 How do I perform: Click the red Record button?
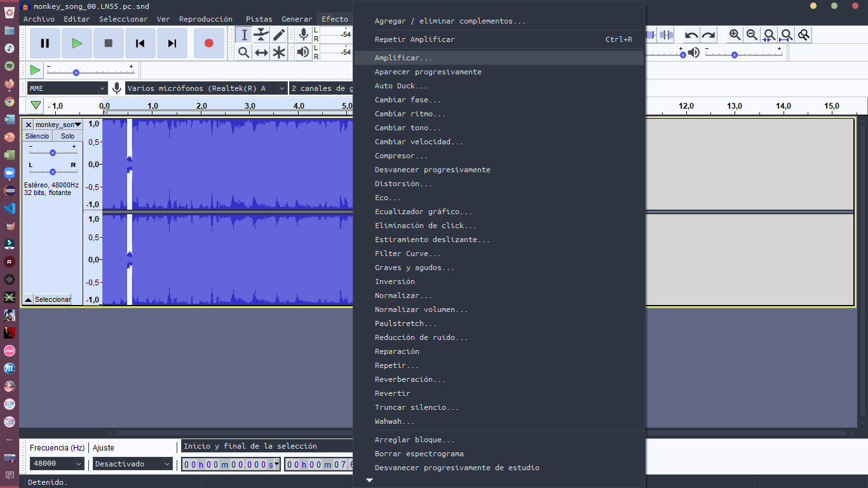tap(209, 43)
